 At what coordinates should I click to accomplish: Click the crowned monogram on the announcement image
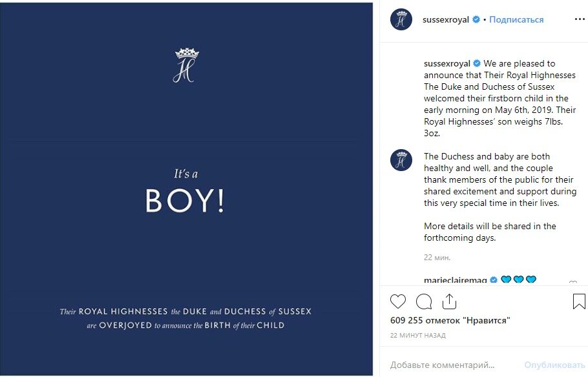click(x=186, y=65)
